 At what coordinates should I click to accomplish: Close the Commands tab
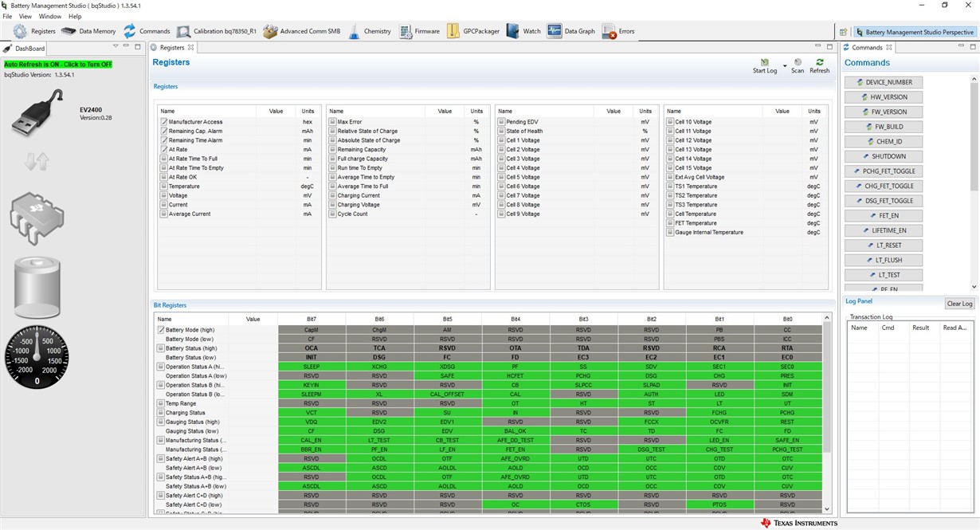click(x=889, y=48)
